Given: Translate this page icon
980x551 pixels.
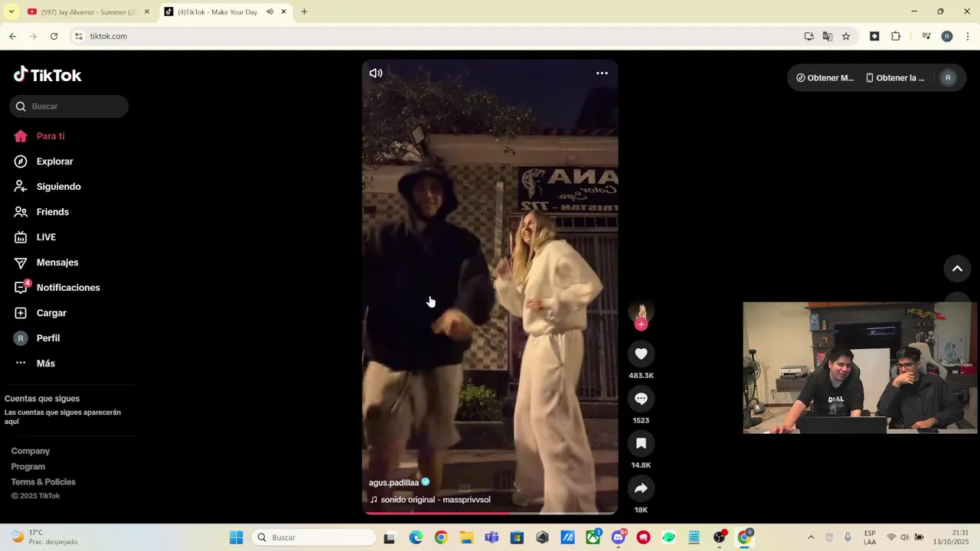Looking at the screenshot, I should (x=828, y=36).
